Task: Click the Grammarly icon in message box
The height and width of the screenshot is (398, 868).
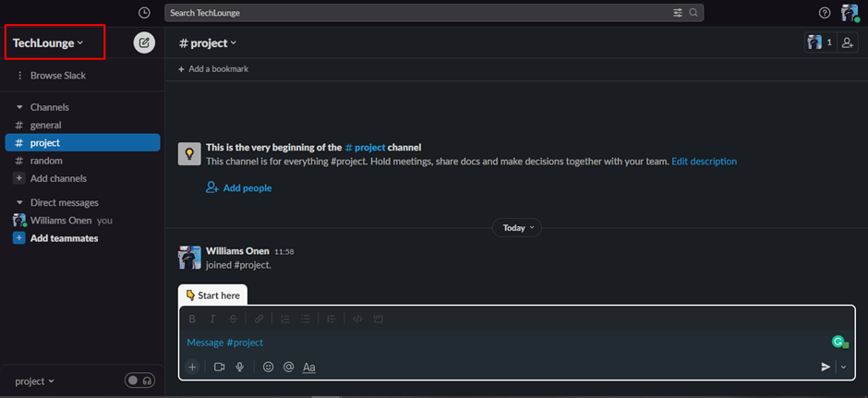Action: click(839, 343)
